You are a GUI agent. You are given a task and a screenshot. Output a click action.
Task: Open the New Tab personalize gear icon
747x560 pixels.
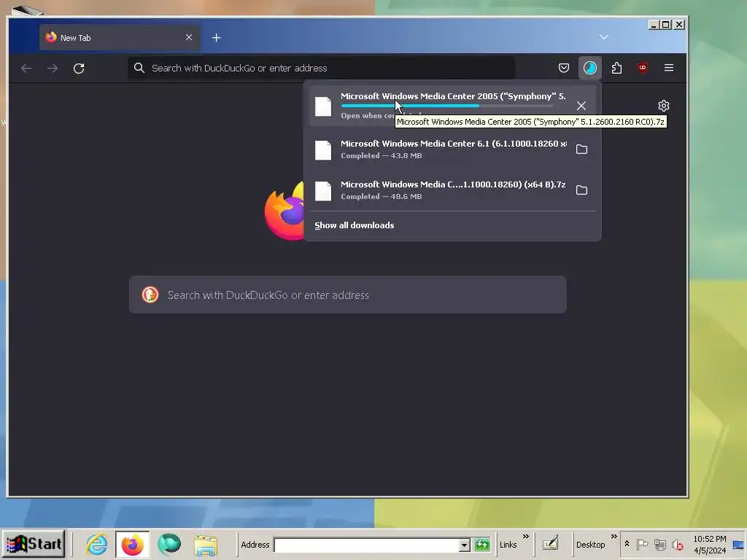click(x=664, y=106)
